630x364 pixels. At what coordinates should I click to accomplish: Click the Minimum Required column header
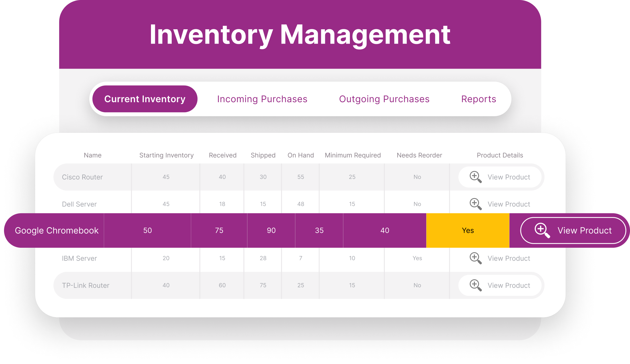(x=352, y=155)
